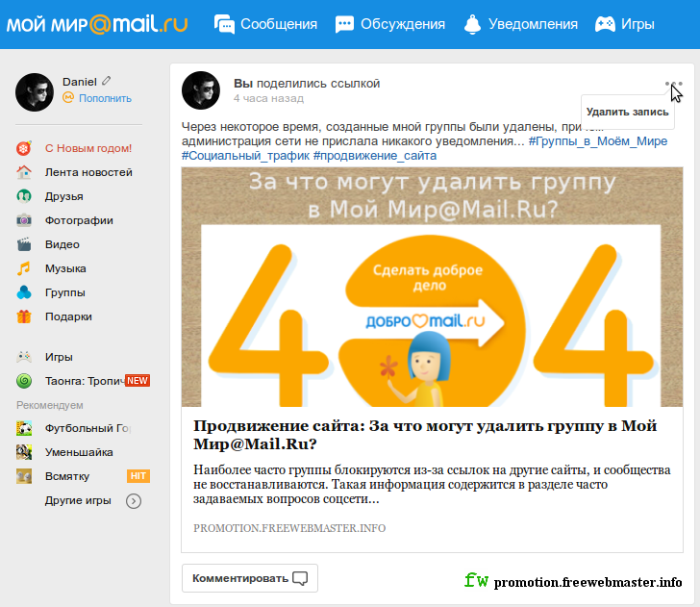Screen dimensions: 700x607
Task: Open Игры in the top navigation
Action: click(x=637, y=24)
